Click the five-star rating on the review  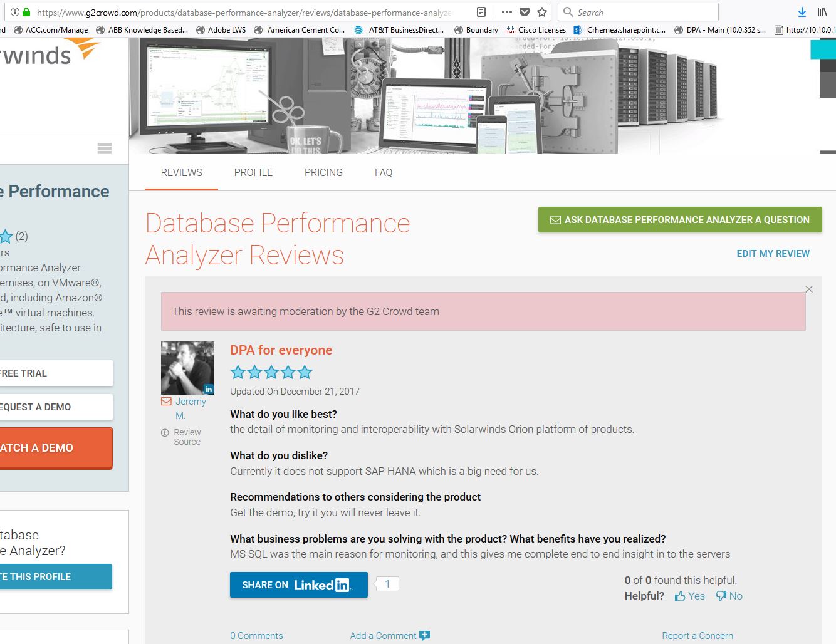(x=271, y=373)
